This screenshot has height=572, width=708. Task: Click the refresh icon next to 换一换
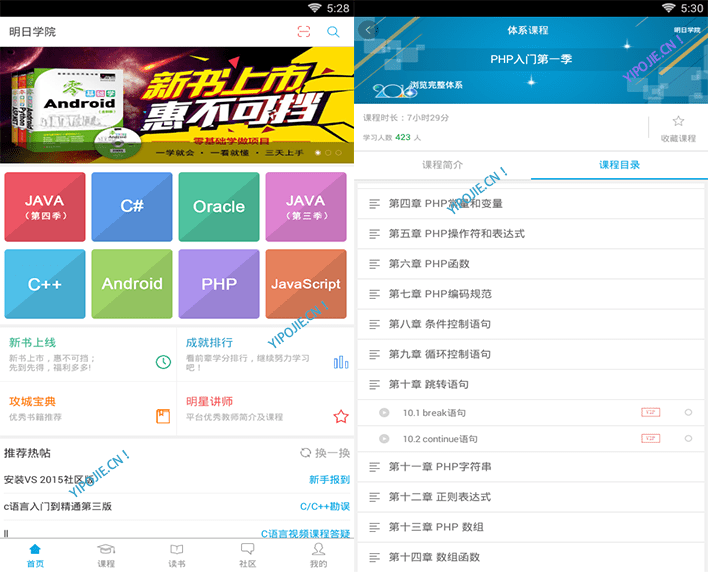306,452
